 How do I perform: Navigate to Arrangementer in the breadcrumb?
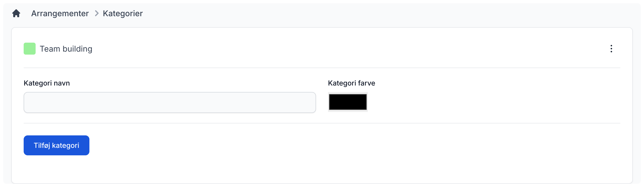(x=60, y=13)
